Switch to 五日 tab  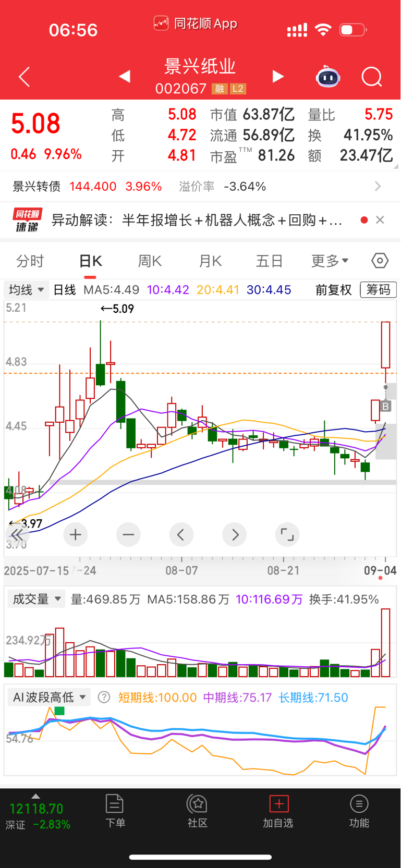[270, 261]
